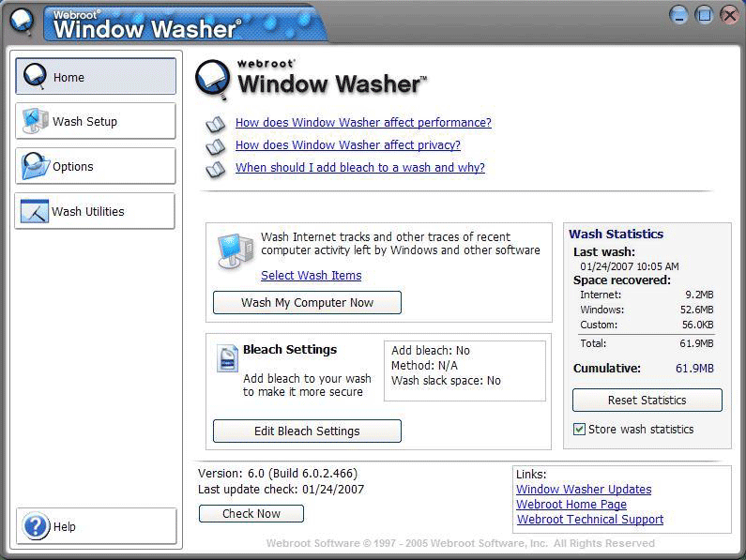Start Wash My Computer Now
Image resolution: width=746 pixels, height=560 pixels.
point(308,303)
